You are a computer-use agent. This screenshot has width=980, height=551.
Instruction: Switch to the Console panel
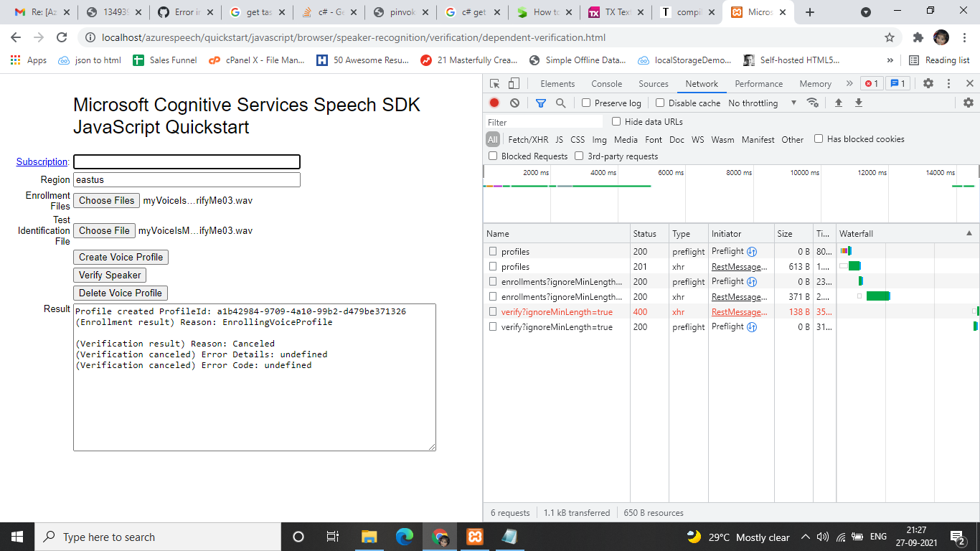click(x=606, y=83)
